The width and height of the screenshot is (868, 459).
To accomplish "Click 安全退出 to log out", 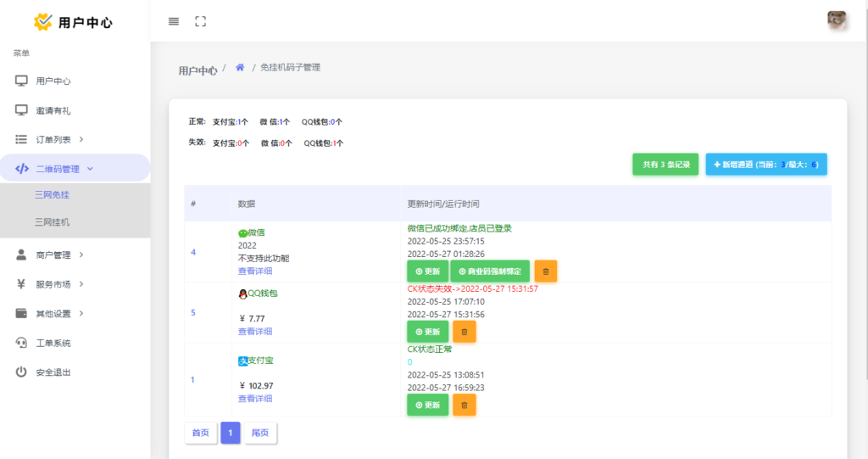I will point(53,372).
